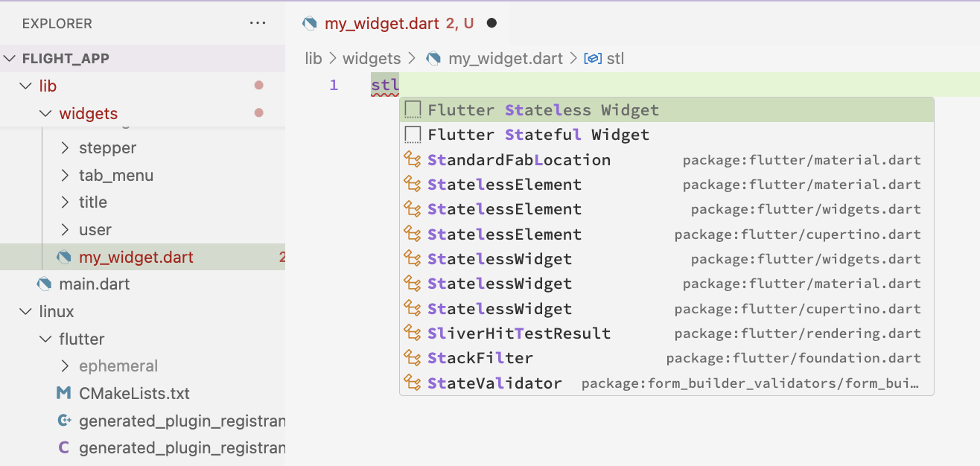Click the Dart file icon on the my_widget.dart tab
The image size is (980, 466).
[x=310, y=23]
